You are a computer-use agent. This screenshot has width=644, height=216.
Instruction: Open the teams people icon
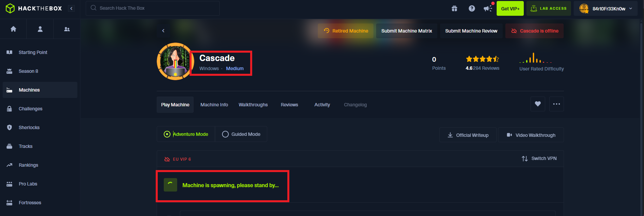[67, 29]
